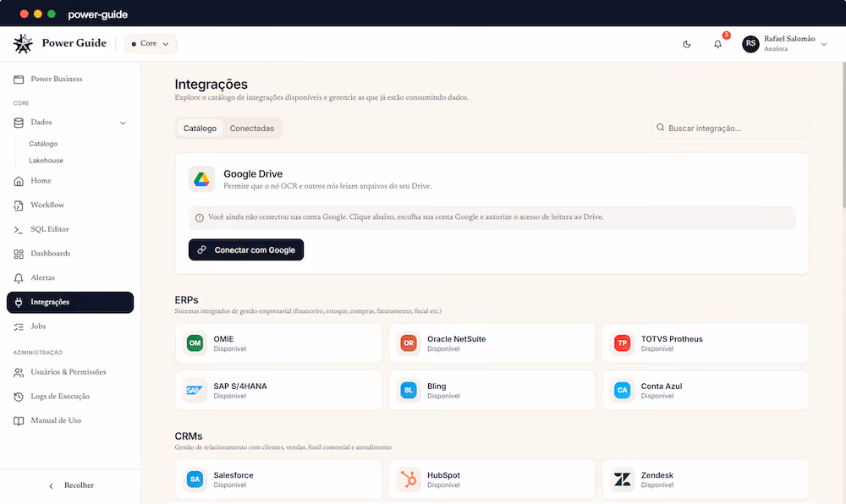Open notifications bell with red badge
The image size is (846, 504).
[x=717, y=44]
